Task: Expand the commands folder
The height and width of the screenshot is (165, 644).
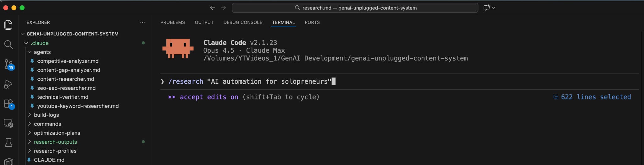Action: click(30, 124)
